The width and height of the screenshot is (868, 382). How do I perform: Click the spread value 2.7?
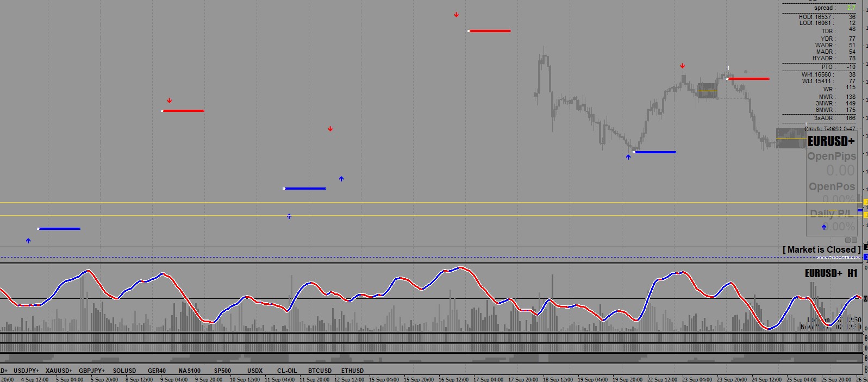click(x=851, y=8)
